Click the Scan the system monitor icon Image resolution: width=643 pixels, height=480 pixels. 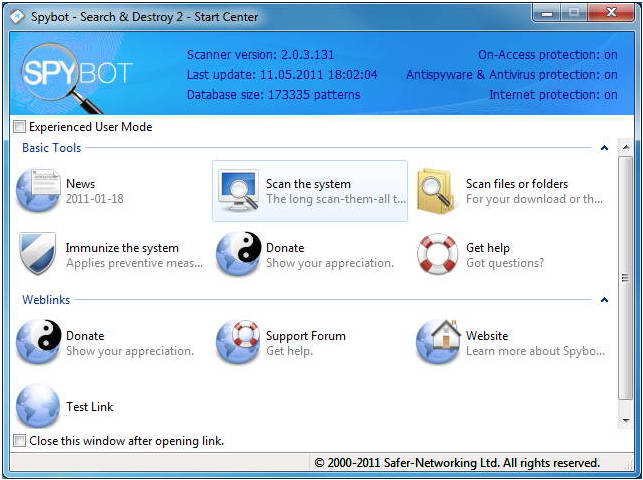(x=239, y=190)
